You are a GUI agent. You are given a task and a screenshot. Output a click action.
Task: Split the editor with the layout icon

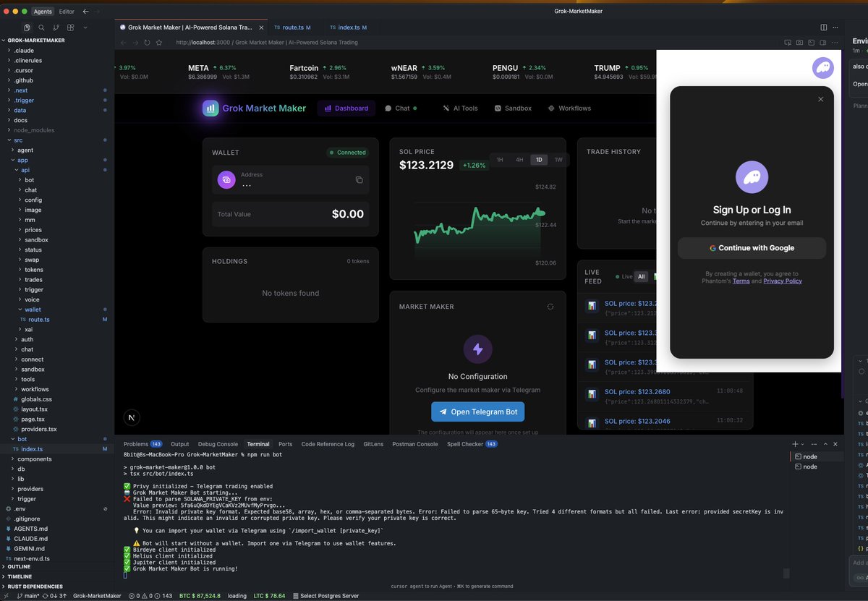(x=823, y=27)
